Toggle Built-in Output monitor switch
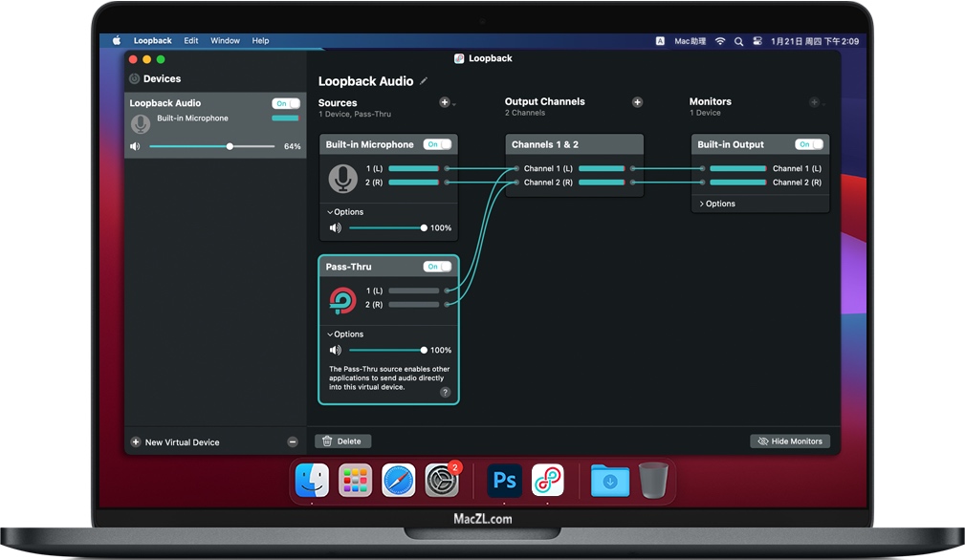Screen dimensions: 965x560 [x=809, y=144]
